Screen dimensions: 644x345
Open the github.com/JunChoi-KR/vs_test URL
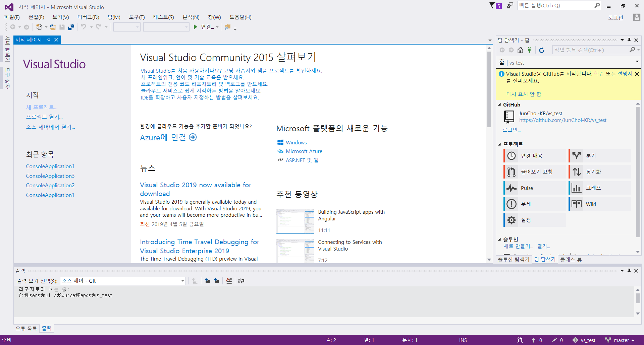(563, 120)
